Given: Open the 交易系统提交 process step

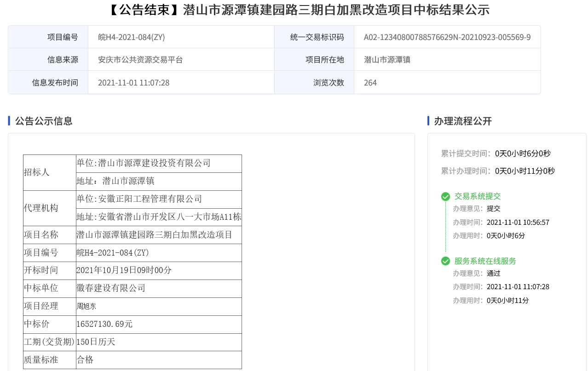Looking at the screenshot, I should pyautogui.click(x=477, y=196).
